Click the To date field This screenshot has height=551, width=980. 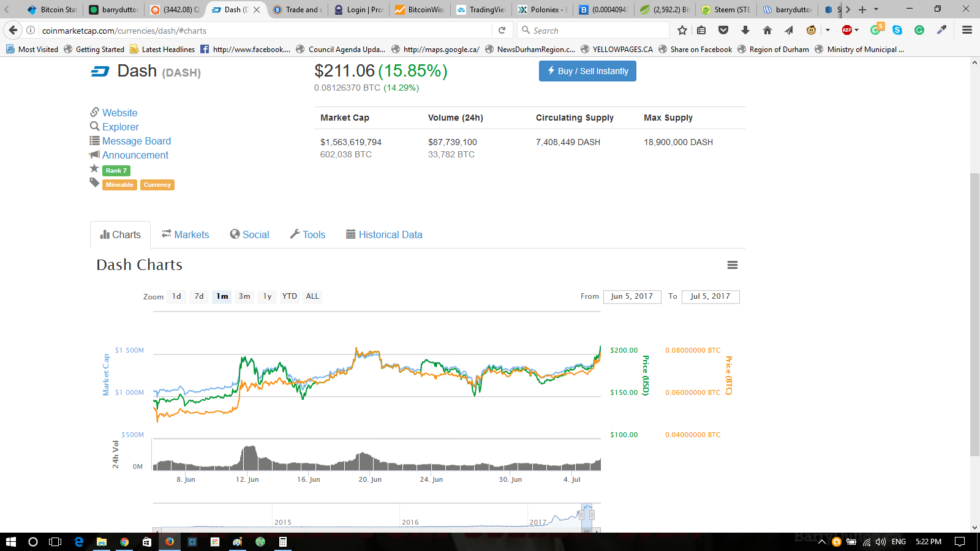click(x=710, y=296)
